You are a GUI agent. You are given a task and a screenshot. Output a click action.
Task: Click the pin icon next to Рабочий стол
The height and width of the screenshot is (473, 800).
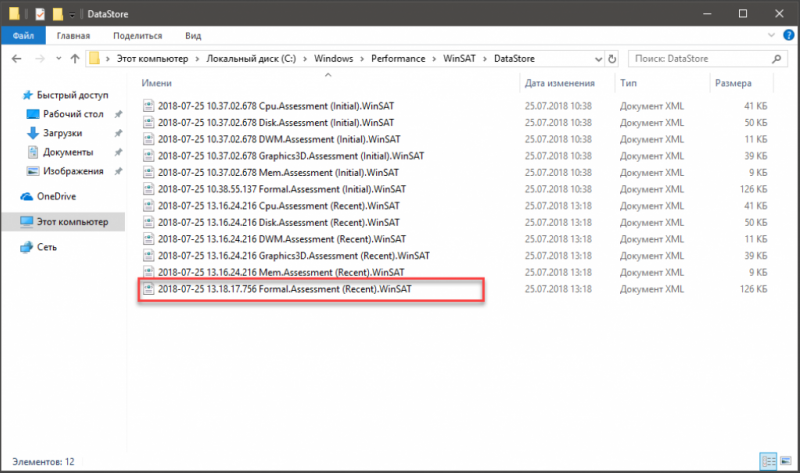tap(118, 114)
